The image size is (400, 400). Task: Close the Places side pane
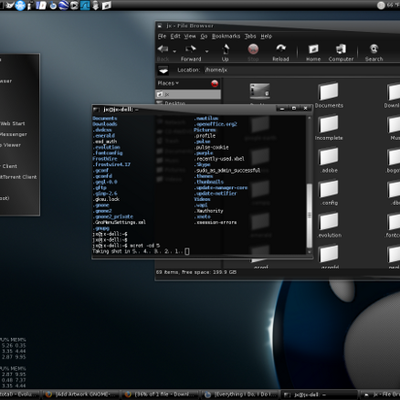click(215, 83)
